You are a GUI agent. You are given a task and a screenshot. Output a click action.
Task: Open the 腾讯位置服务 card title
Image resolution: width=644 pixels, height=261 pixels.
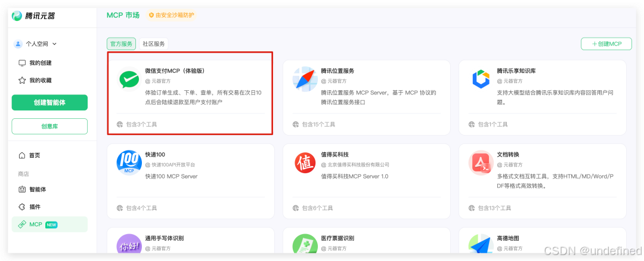click(338, 71)
